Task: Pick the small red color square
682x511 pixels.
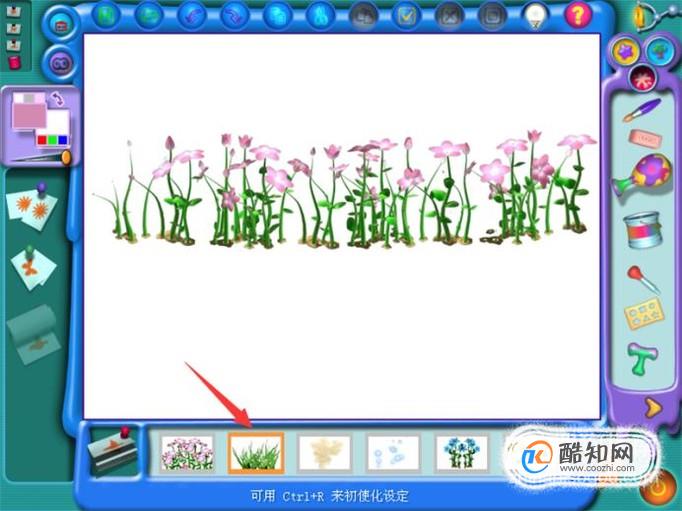Action: 42,140
